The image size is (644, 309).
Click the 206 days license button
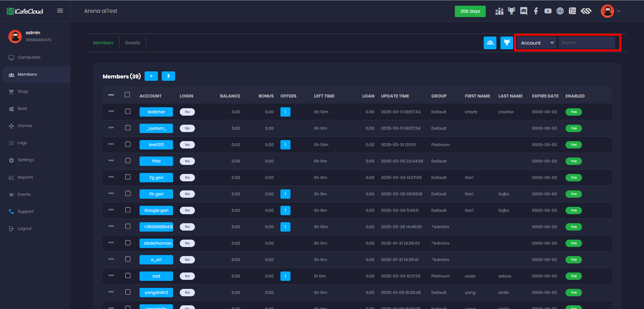point(470,11)
